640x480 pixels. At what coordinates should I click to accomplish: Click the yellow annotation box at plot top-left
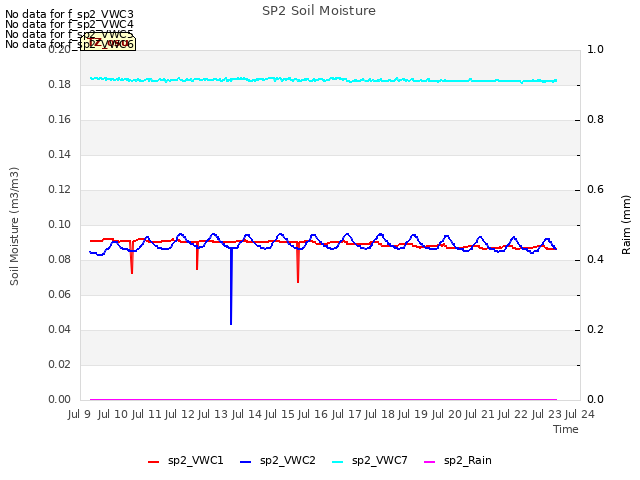[108, 43]
